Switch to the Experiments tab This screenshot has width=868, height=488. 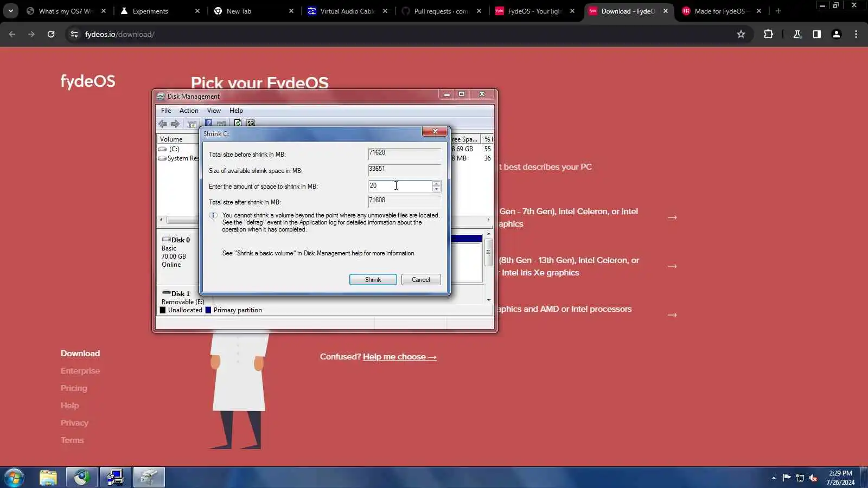(x=161, y=11)
